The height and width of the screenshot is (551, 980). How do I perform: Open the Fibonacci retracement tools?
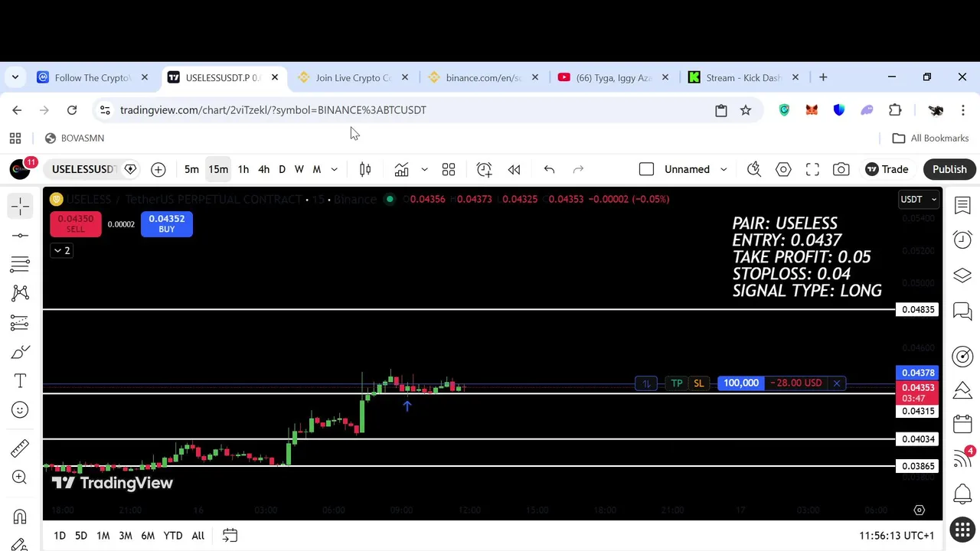tap(20, 265)
